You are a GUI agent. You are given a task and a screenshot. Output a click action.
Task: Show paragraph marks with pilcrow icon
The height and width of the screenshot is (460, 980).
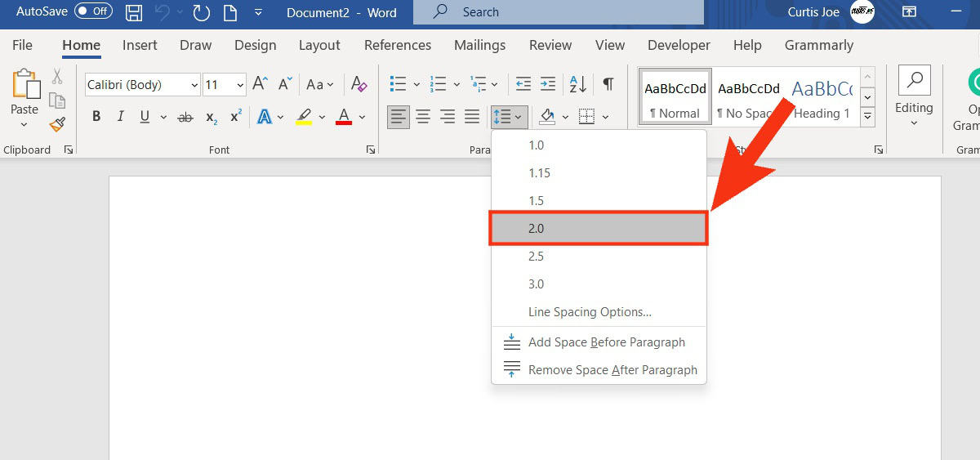coord(608,84)
